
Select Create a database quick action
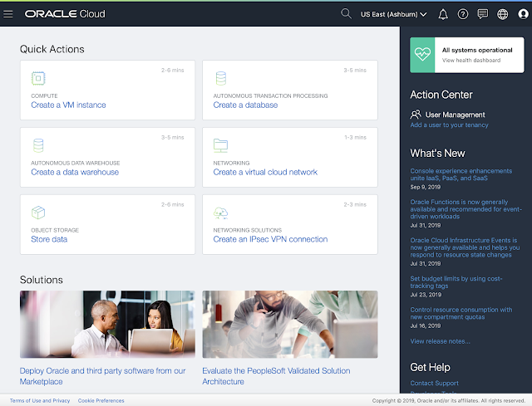coord(245,105)
